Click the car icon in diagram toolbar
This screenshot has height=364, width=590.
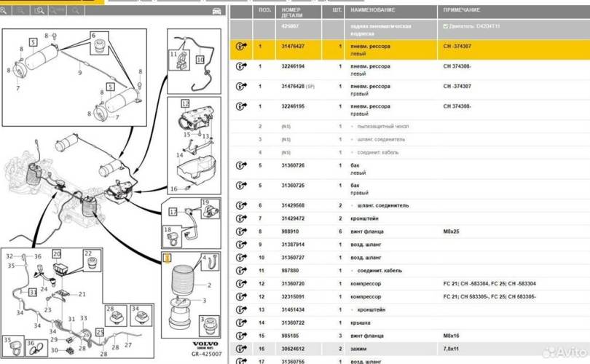pyautogui.click(x=216, y=11)
